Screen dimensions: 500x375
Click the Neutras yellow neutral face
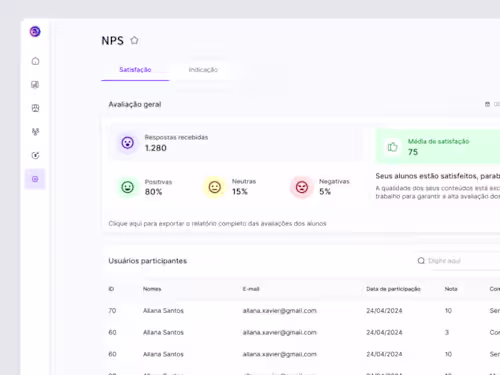[215, 187]
